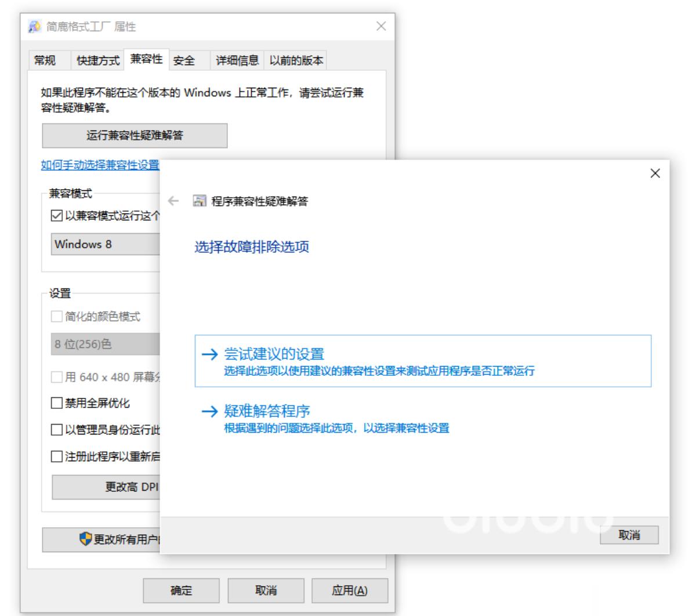Close the 简鹿格式工厂 属性 window
Screen dimensions: 696x616
pyautogui.click(x=381, y=27)
